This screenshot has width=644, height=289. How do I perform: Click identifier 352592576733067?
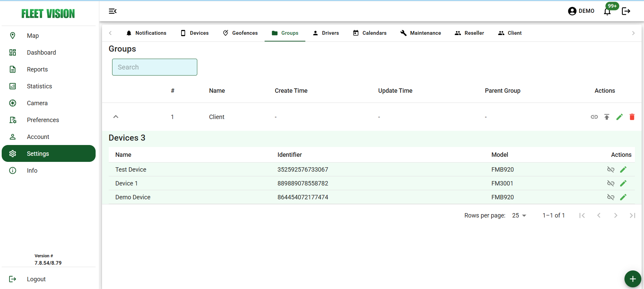tap(303, 169)
